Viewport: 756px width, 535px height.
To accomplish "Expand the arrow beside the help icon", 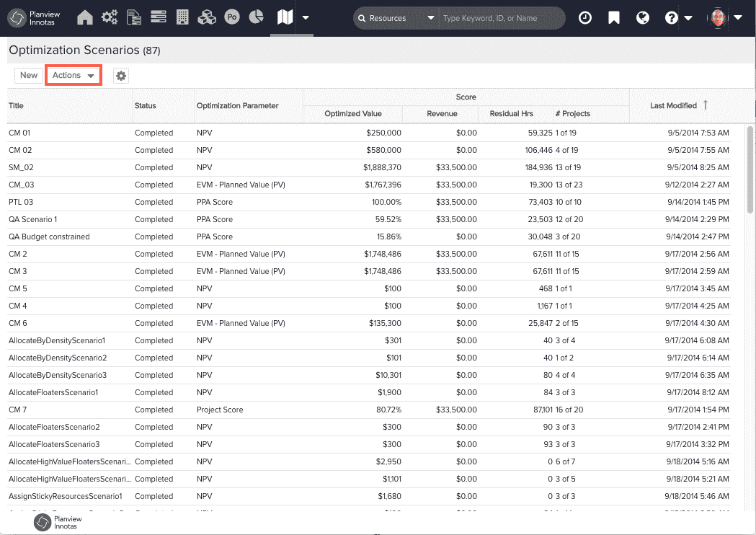I will click(688, 18).
